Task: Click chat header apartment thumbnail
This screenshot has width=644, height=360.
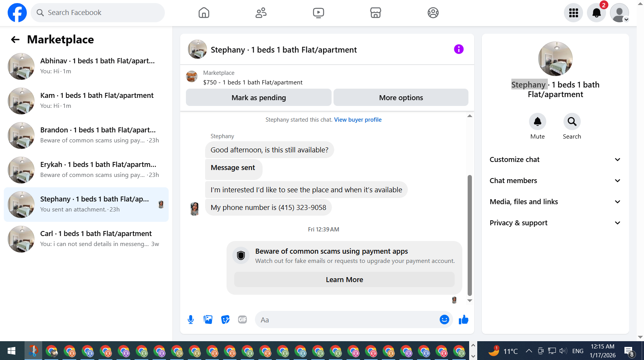Action: point(197,49)
